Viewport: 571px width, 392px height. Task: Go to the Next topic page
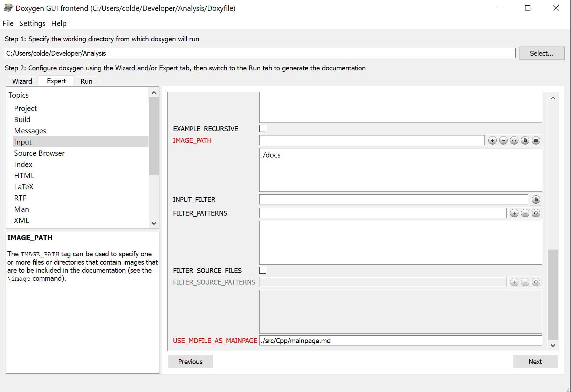[x=535, y=362]
